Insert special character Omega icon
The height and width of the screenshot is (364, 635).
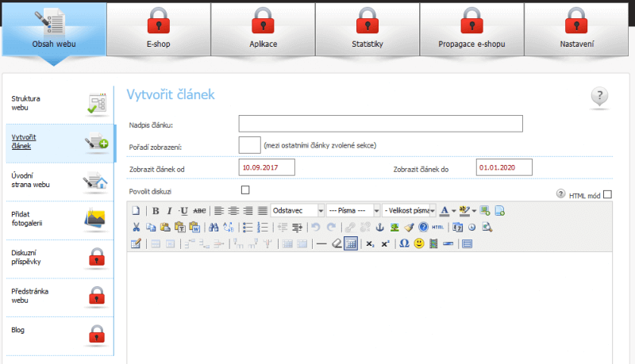pos(404,243)
